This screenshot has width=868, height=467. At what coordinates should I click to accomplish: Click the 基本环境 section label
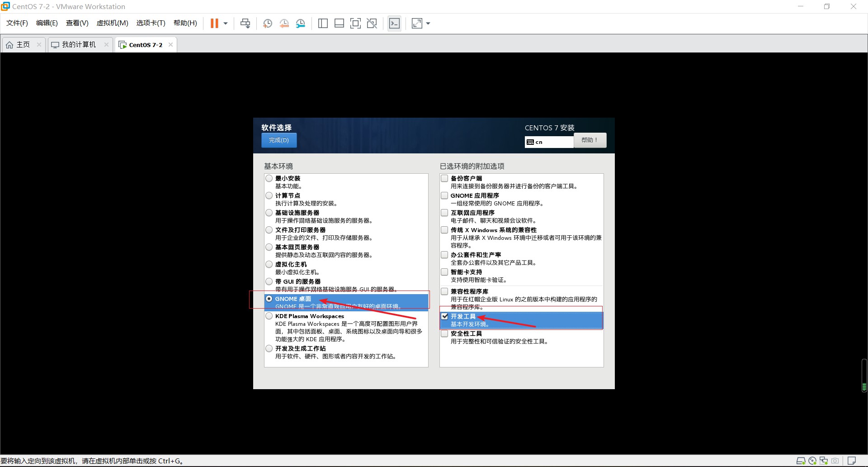(278, 166)
